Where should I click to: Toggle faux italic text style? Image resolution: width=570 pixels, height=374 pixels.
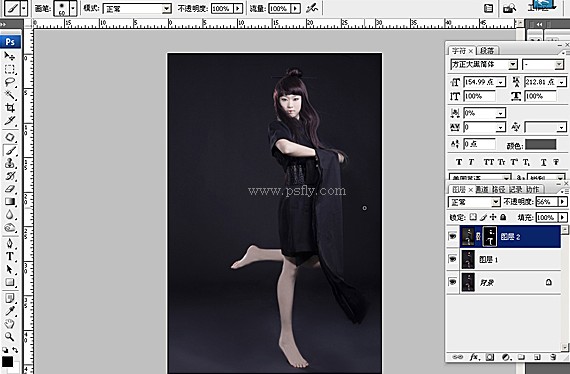click(471, 162)
